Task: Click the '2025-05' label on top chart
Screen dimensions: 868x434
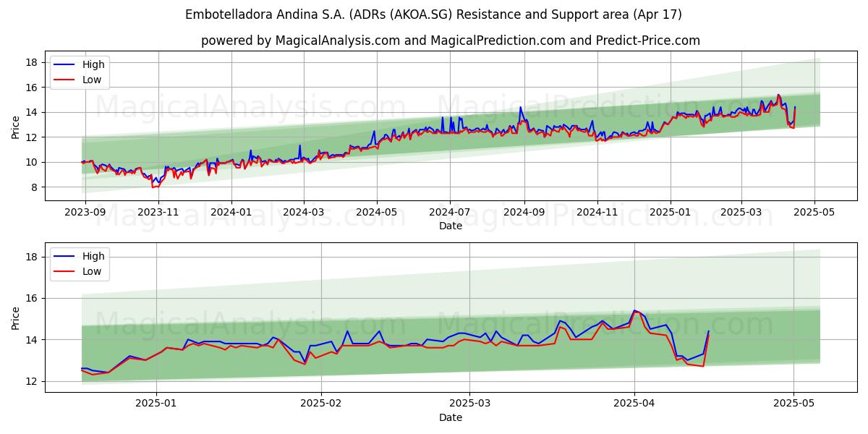Action: (814, 214)
